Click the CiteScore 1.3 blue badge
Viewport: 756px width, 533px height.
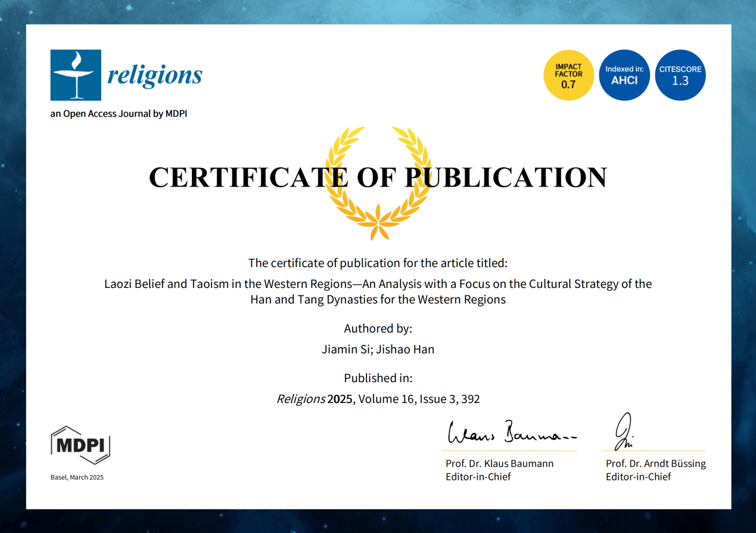680,75
